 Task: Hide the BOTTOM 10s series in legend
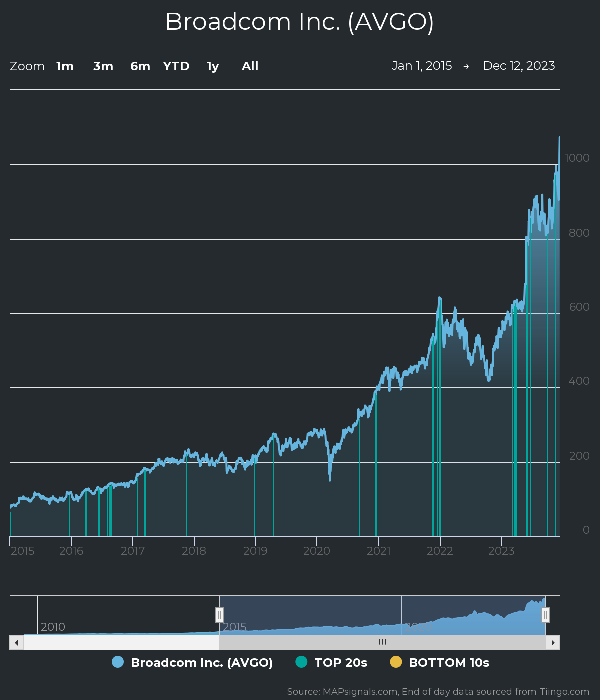449,663
